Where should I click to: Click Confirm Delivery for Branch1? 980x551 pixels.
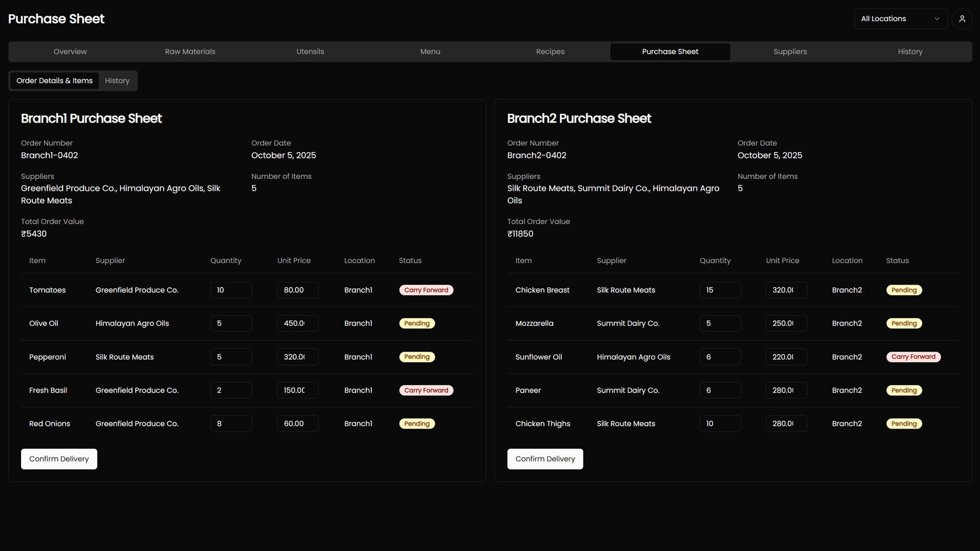pos(59,459)
